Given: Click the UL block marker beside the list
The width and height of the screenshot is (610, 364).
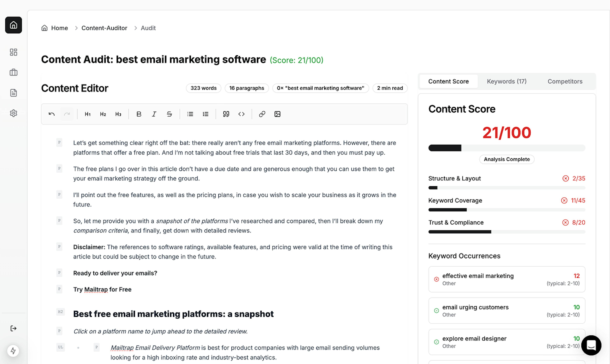Looking at the screenshot, I should pos(60,347).
